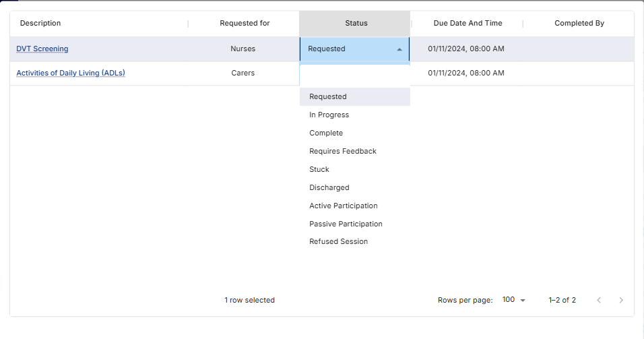Screen dimensions: 644x339
Task: Pick Discharged in the status list
Action: tap(329, 187)
